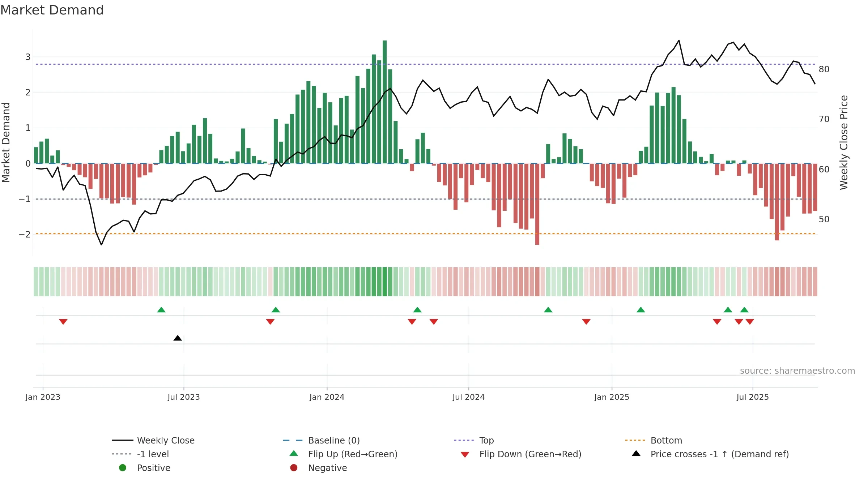The height and width of the screenshot is (488, 868).
Task: Click the darkest green cell in the heatmap strip
Action: (x=384, y=282)
